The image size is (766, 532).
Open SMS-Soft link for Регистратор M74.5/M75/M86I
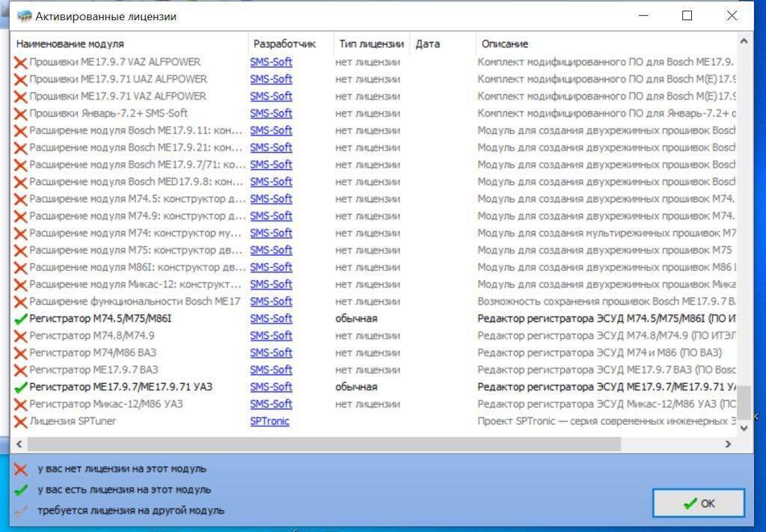point(271,319)
